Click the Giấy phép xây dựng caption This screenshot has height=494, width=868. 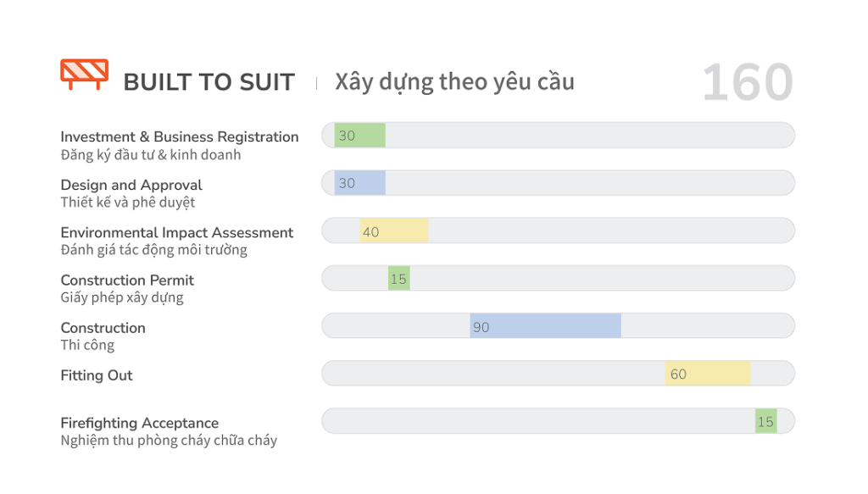point(122,297)
